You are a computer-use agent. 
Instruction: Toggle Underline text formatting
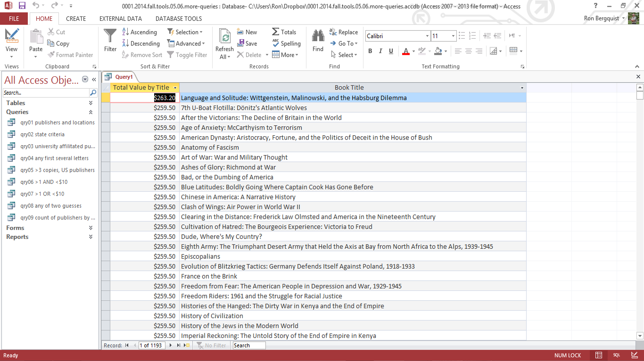[x=391, y=51]
